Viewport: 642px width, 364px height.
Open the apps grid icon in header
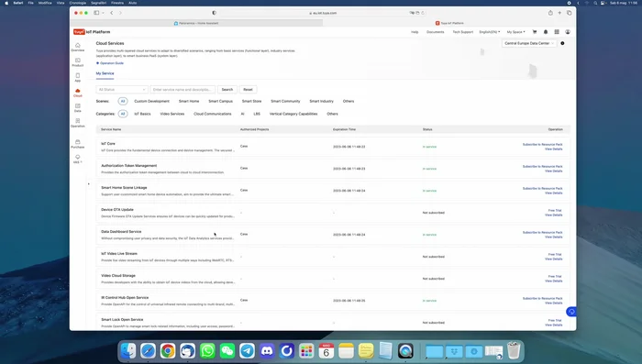[557, 32]
